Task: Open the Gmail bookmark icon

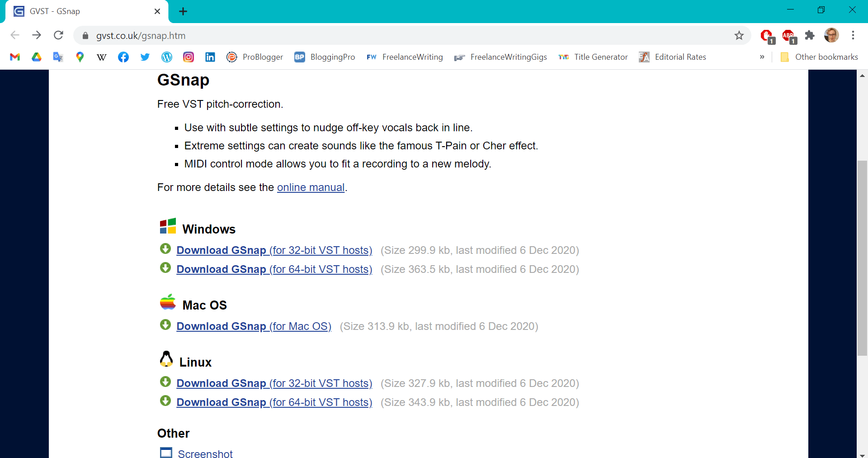Action: point(15,57)
